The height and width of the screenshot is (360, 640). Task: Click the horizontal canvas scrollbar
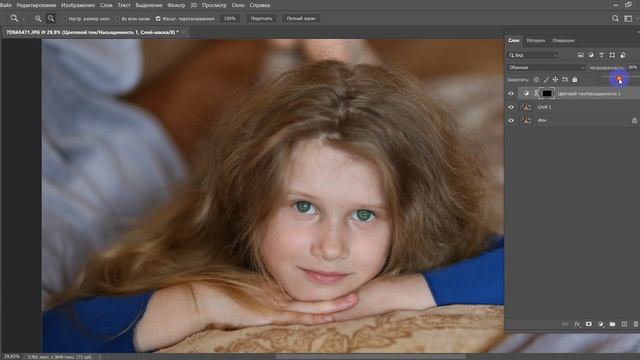(x=370, y=357)
